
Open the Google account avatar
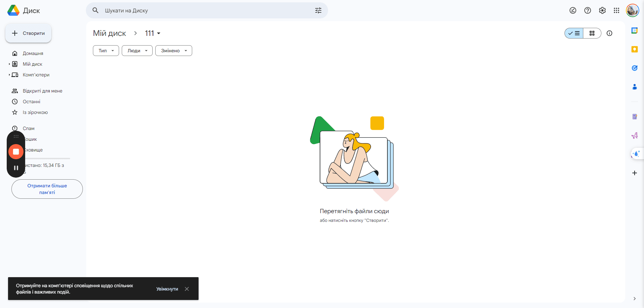tap(633, 10)
